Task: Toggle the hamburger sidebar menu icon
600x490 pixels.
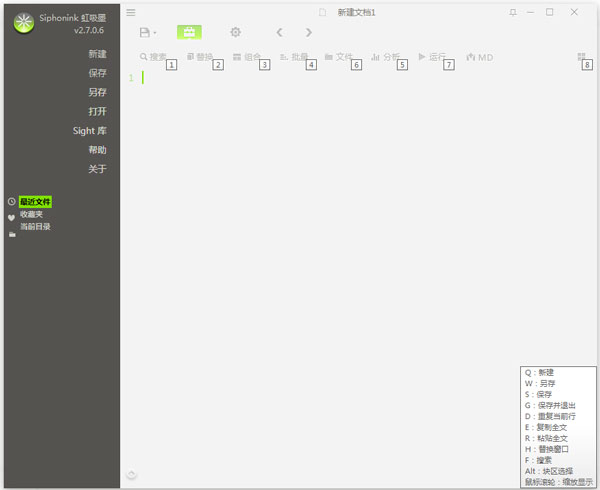Action: [131, 13]
